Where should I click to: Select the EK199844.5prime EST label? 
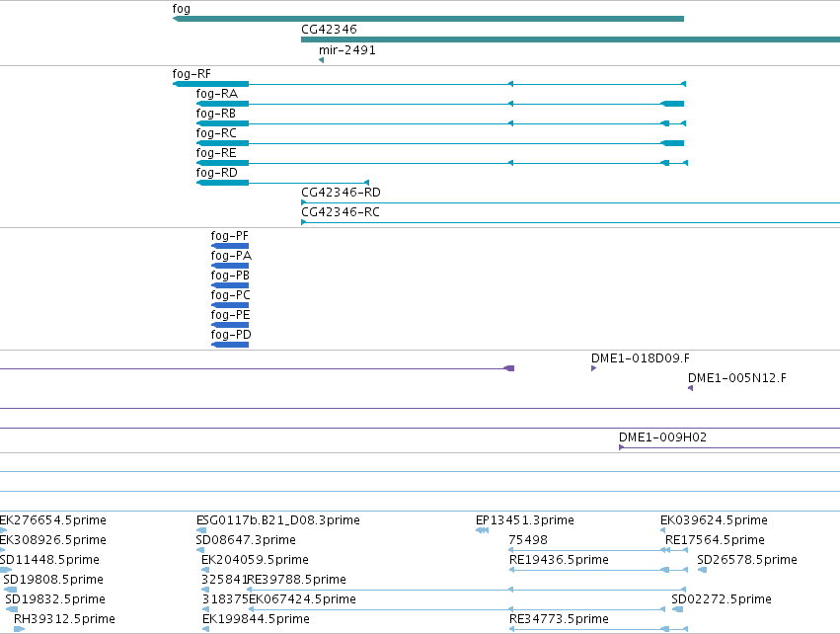pos(256,618)
